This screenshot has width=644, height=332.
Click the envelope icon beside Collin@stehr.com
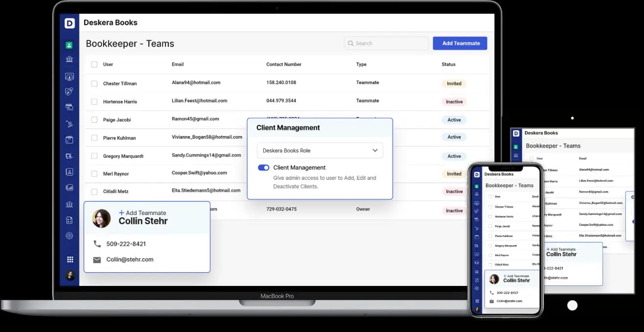pyautogui.click(x=97, y=260)
